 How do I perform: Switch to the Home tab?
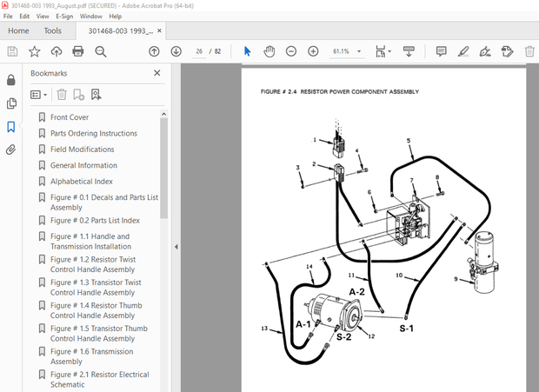point(18,31)
